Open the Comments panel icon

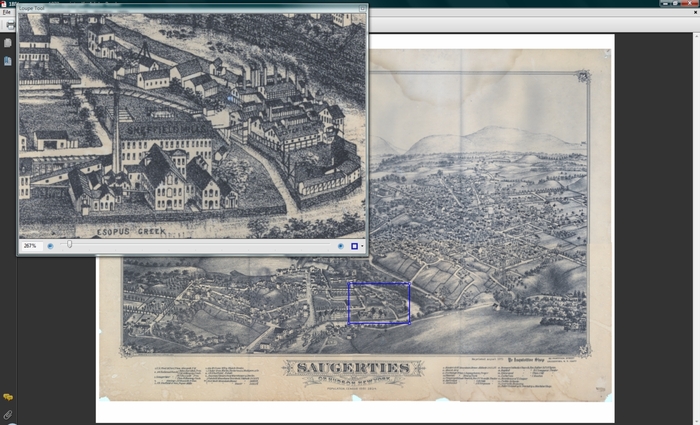(x=8, y=397)
